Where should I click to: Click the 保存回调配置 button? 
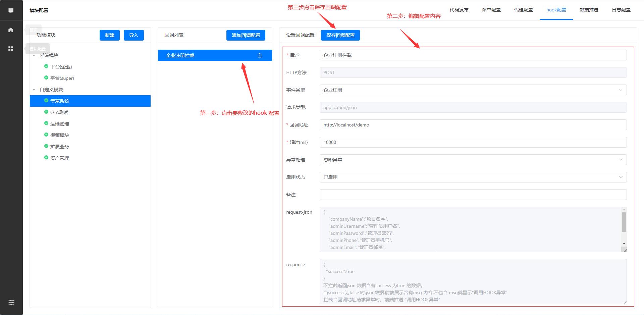(340, 35)
